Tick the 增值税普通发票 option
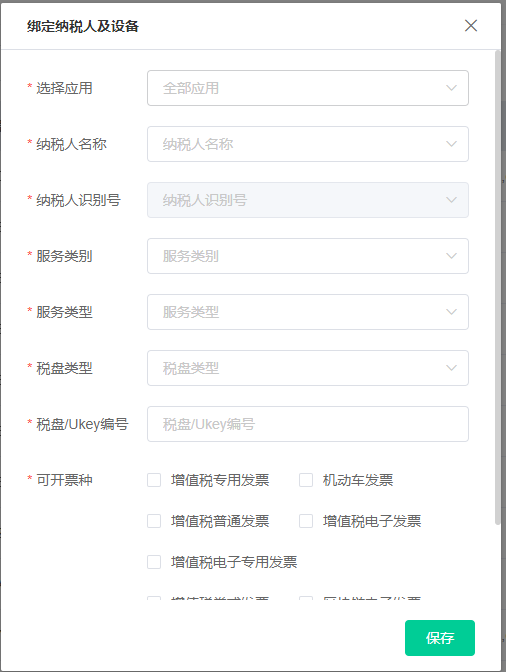The image size is (506, 672). (x=154, y=521)
